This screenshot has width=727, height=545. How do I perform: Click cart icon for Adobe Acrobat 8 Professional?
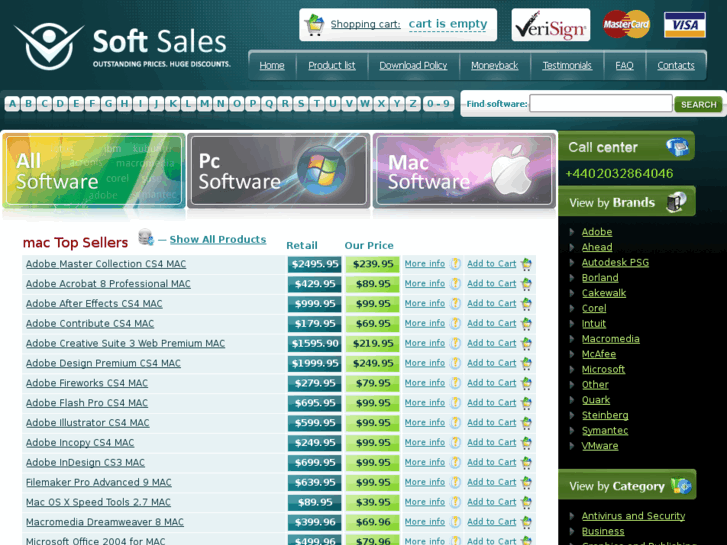pos(526,284)
